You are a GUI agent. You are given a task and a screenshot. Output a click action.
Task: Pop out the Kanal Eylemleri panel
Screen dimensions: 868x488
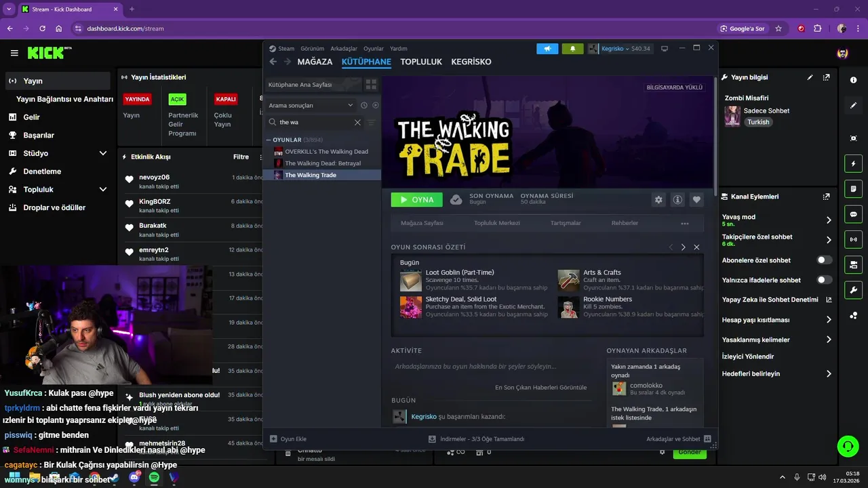(x=826, y=197)
